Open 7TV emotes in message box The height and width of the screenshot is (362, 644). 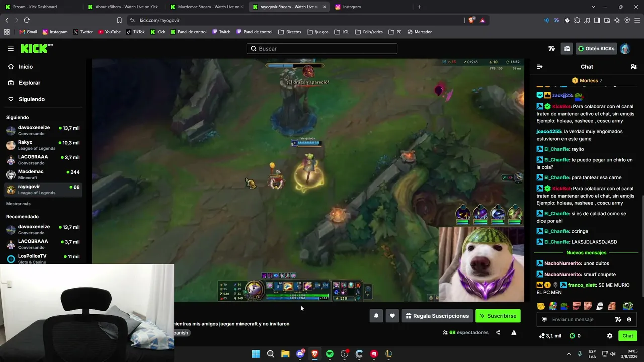coord(618,319)
